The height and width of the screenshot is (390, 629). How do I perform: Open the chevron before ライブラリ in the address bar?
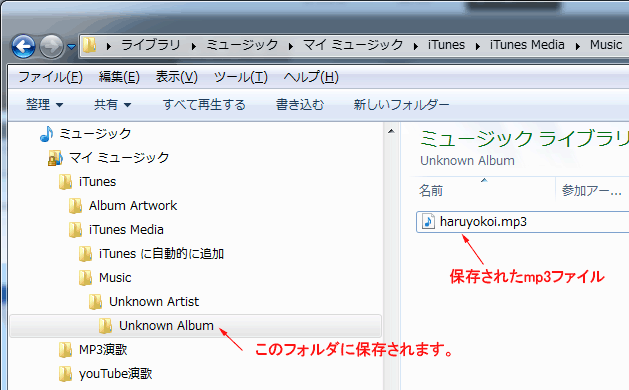click(x=109, y=47)
